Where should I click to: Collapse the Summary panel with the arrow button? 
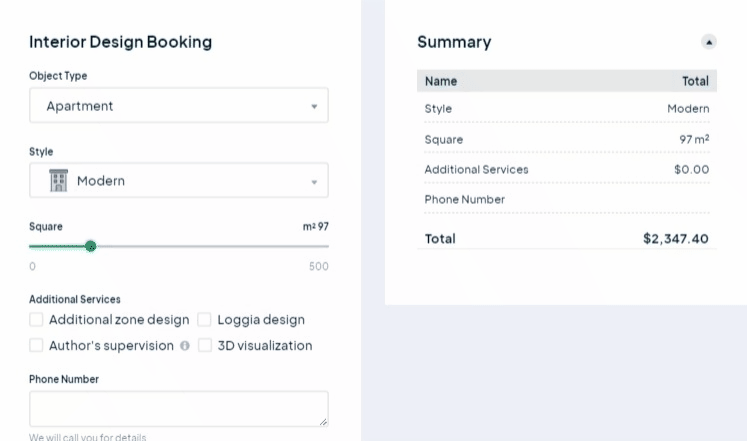coord(709,42)
